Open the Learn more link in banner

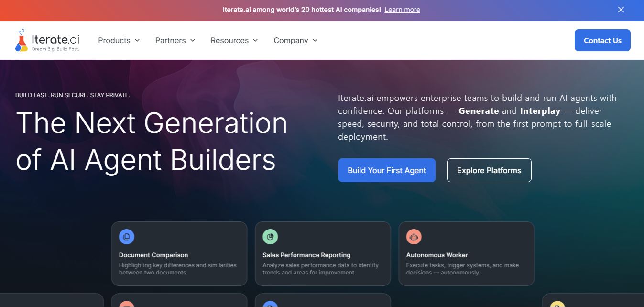pos(402,10)
